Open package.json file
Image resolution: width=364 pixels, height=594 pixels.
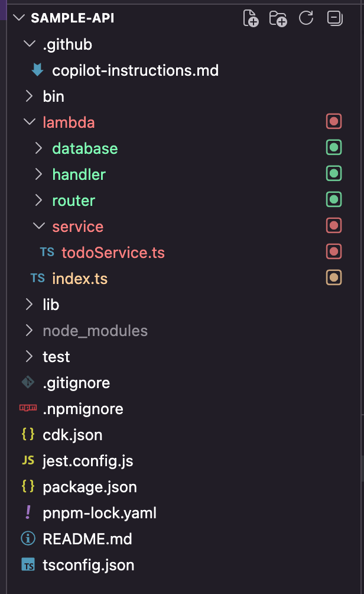point(90,487)
